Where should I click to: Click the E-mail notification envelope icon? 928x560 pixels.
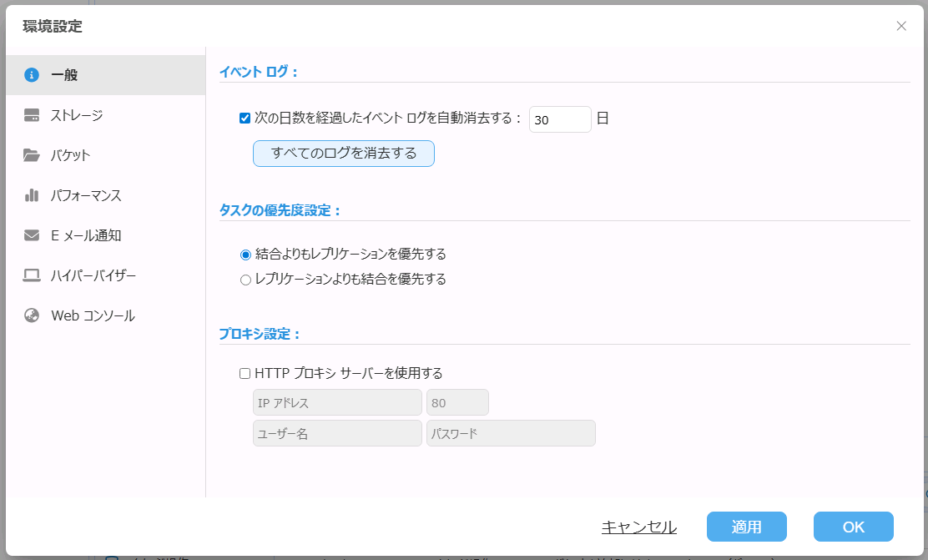pyautogui.click(x=32, y=235)
